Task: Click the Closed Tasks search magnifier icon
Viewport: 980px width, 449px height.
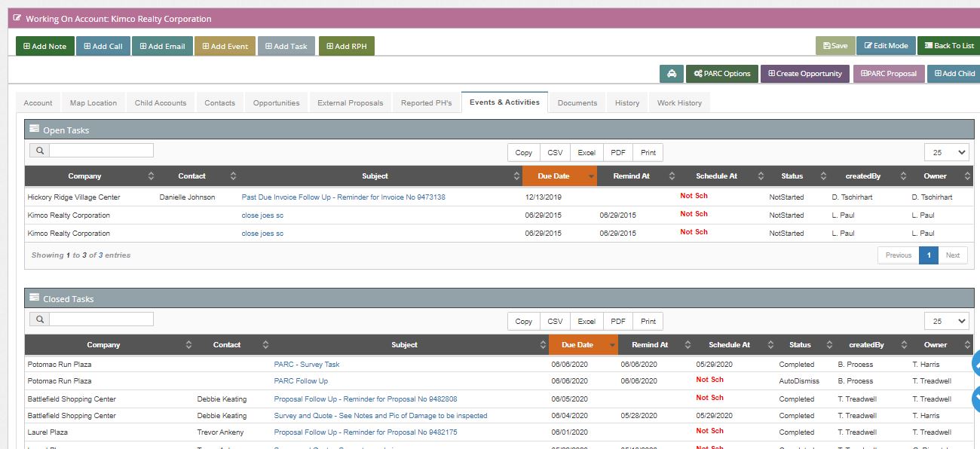Action: click(x=39, y=319)
